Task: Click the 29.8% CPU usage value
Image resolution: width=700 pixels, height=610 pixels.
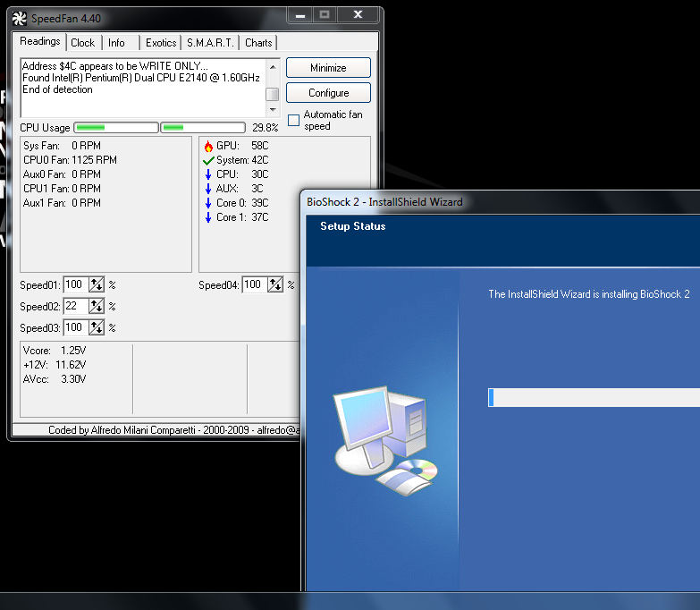Action: pos(265,128)
